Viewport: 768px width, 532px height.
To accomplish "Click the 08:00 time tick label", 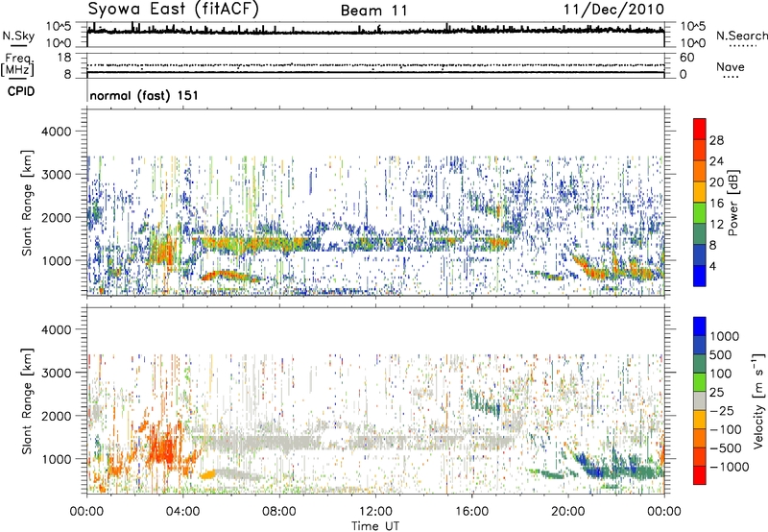I will (279, 512).
